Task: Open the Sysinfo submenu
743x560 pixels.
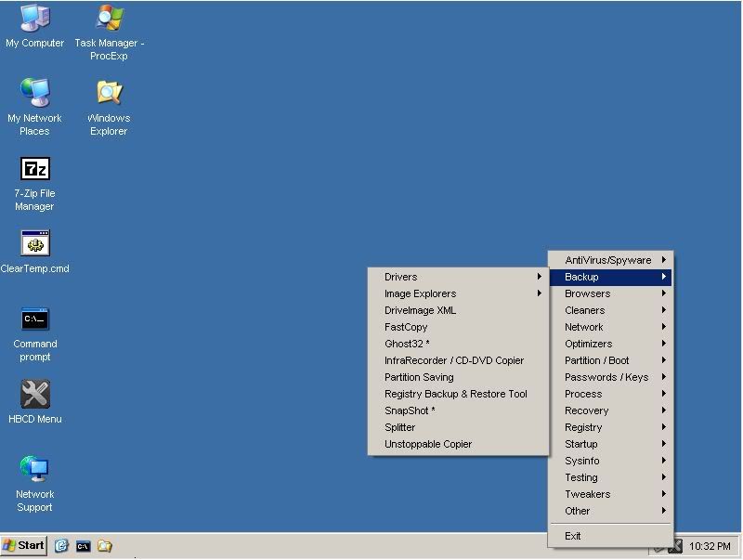Action: 610,461
